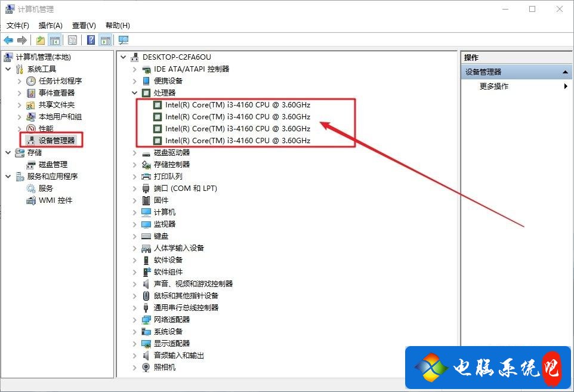Screen dimensions: 574x392
Task: Maximize the 计算机管理 window
Action: 532,9
